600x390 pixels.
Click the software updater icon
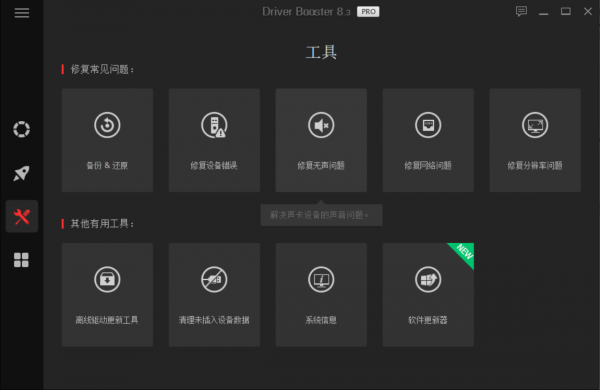click(428, 279)
